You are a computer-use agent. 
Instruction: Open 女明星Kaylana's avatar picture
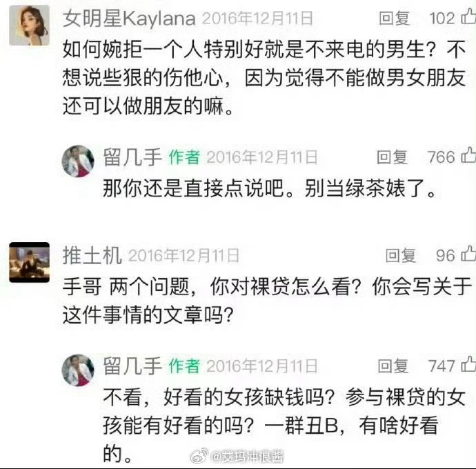29,26
